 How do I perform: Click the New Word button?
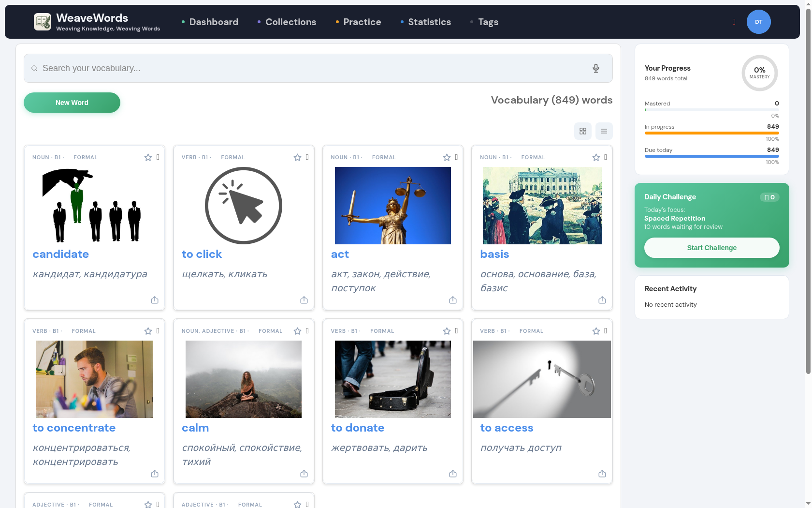point(72,103)
